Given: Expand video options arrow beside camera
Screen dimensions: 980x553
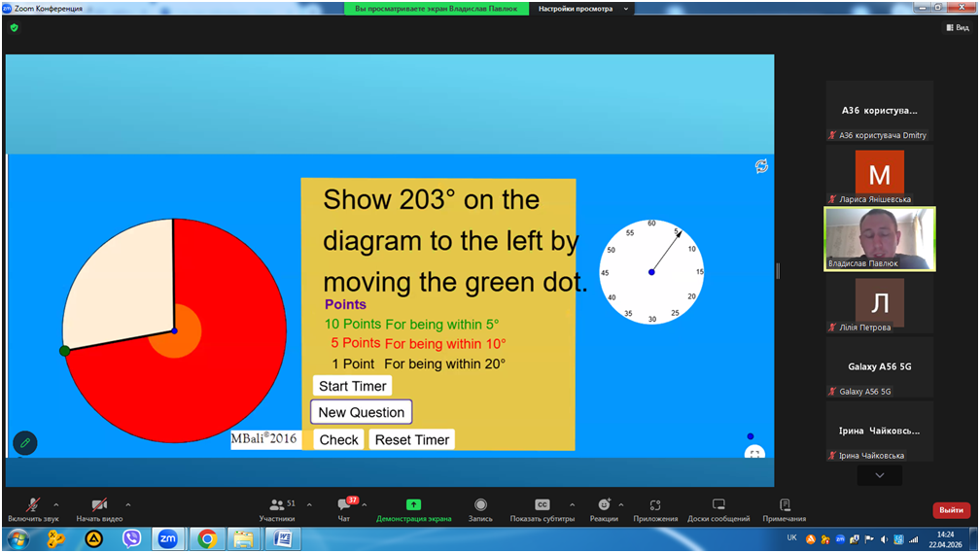Looking at the screenshot, I should (x=128, y=504).
